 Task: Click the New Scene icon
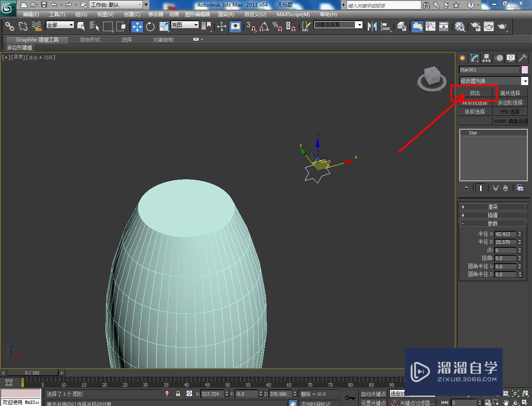[24, 5]
